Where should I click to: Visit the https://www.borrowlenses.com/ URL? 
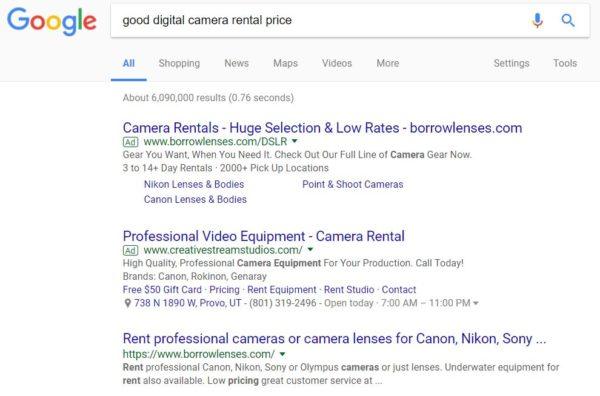pyautogui.click(x=199, y=354)
